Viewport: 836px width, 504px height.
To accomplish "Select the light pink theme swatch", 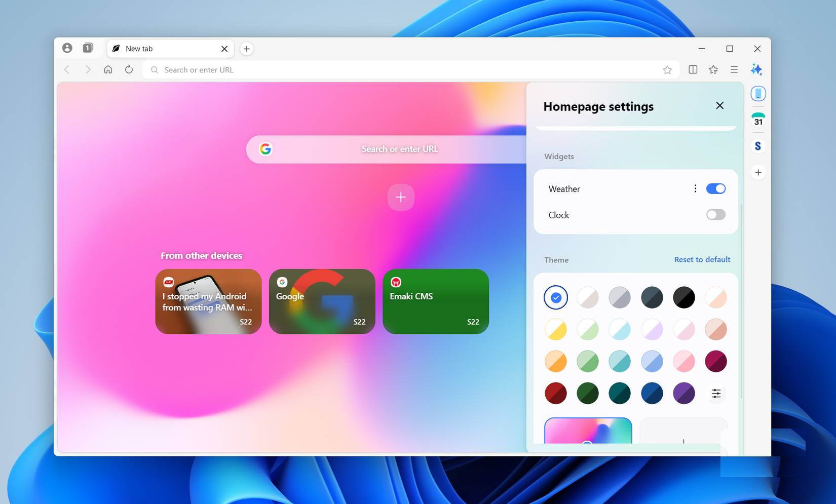I will pos(684,361).
